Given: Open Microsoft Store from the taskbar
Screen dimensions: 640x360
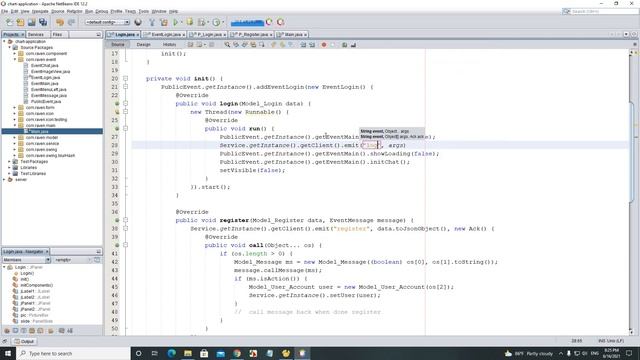Looking at the screenshot, I should click(x=204, y=353).
